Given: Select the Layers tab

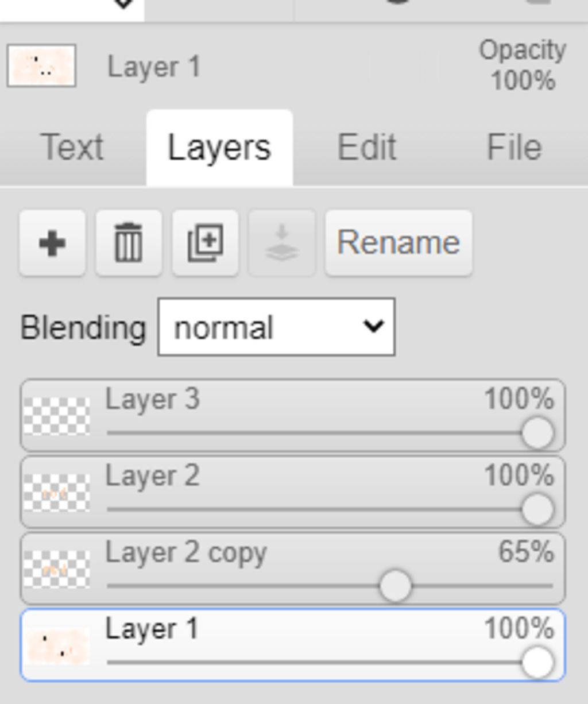Looking at the screenshot, I should [219, 148].
